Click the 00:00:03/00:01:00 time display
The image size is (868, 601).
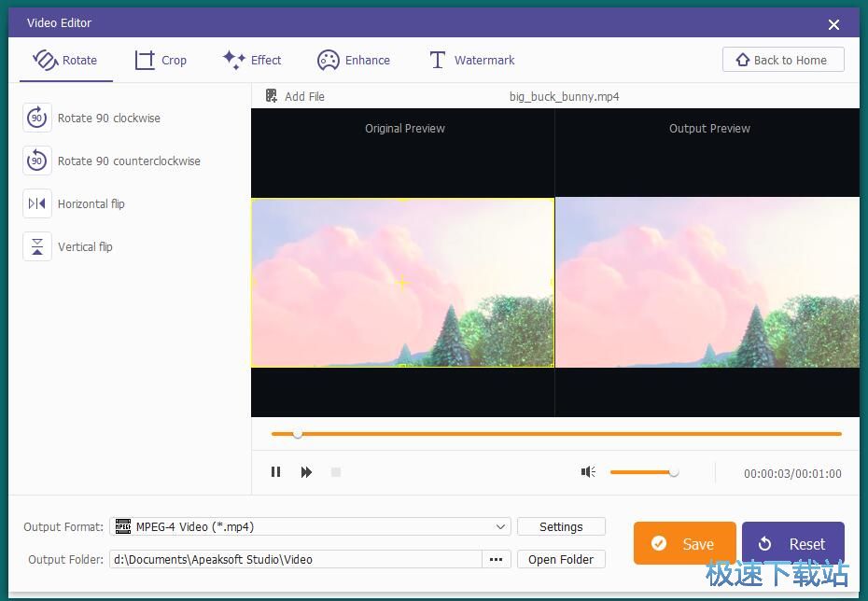[x=792, y=474]
